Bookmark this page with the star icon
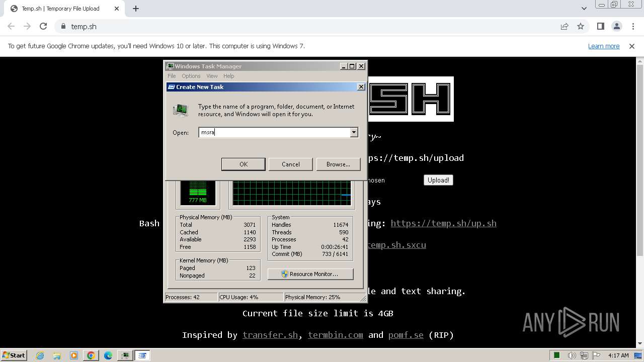Image resolution: width=644 pixels, height=362 pixels. 581,27
